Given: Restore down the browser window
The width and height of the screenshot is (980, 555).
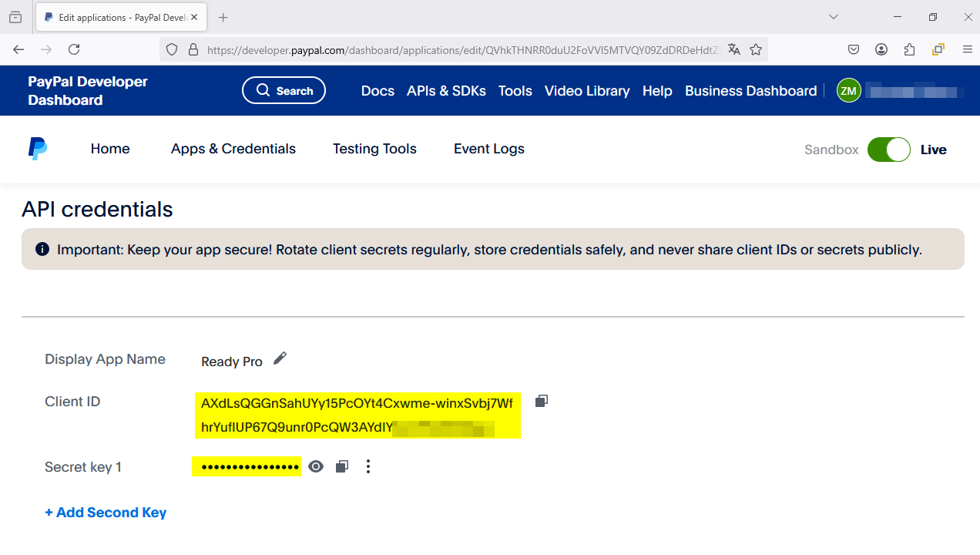Looking at the screenshot, I should coord(933,17).
